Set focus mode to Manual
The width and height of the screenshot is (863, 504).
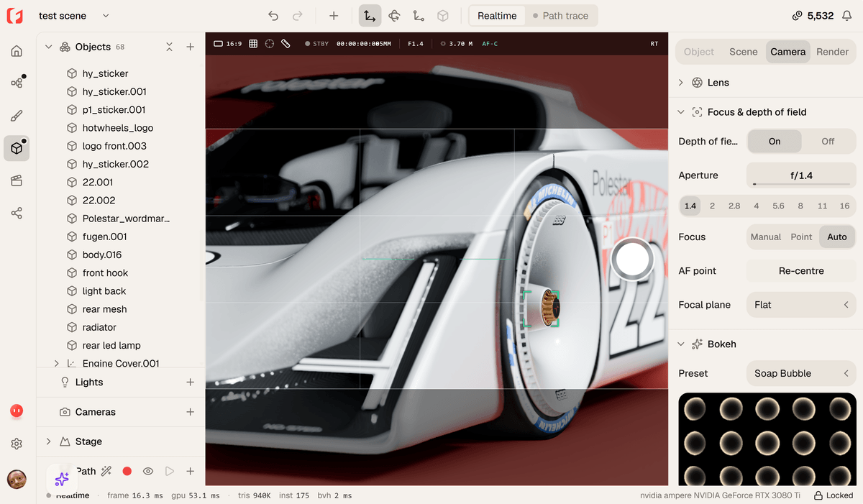[x=766, y=237]
